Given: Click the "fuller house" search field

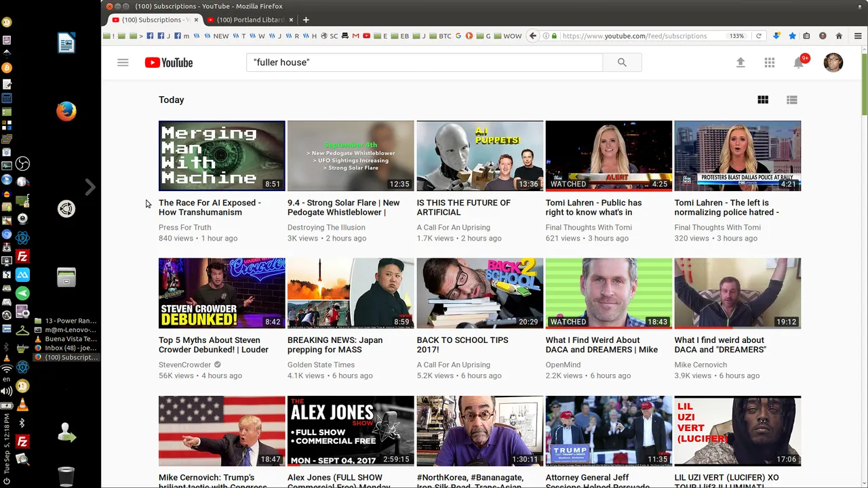Looking at the screenshot, I should tap(425, 62).
